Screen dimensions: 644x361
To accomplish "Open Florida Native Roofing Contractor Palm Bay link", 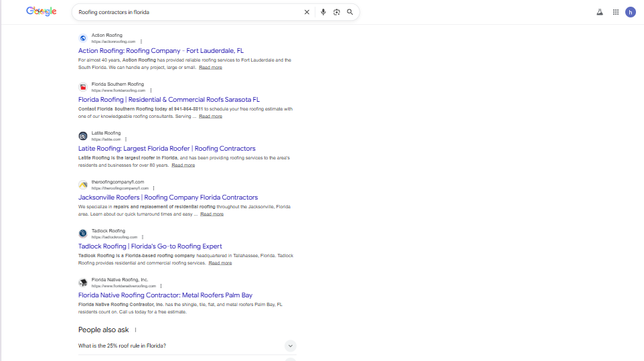I will coord(165,295).
